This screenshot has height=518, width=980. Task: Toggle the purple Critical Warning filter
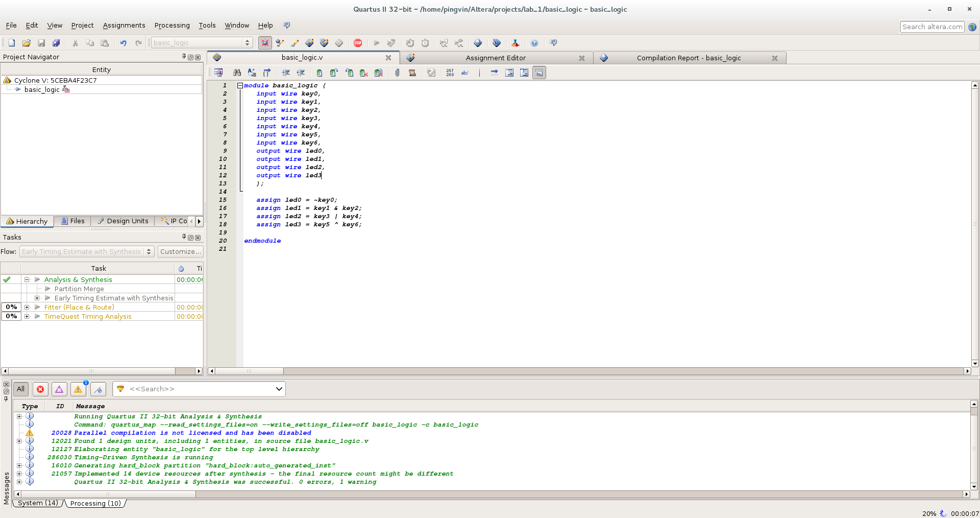pyautogui.click(x=59, y=389)
